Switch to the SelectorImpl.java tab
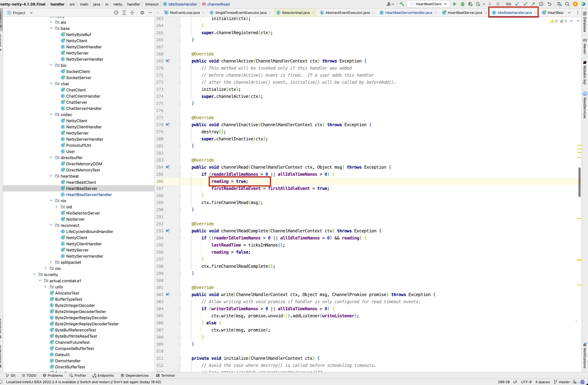Viewport: 588px width, 385px height. coord(296,13)
